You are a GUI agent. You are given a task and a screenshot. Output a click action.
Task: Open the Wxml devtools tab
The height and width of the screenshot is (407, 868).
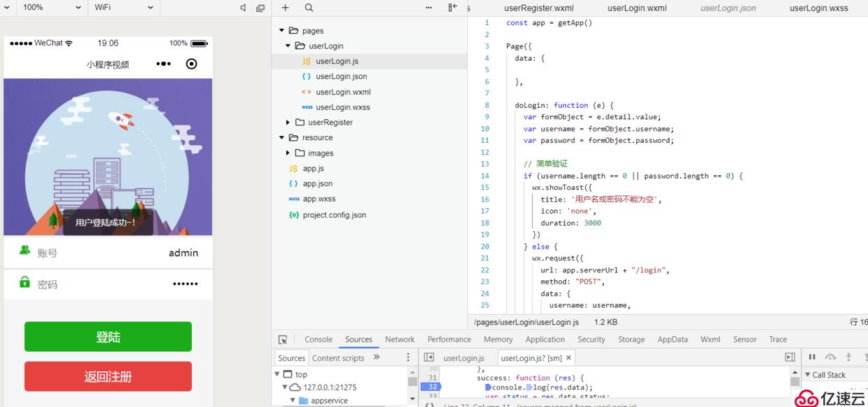tap(710, 339)
